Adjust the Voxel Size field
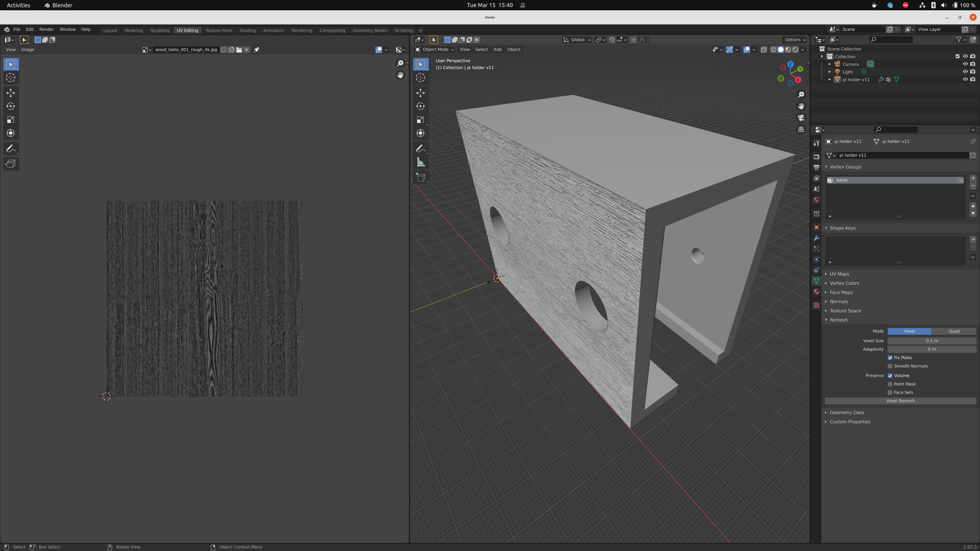 pyautogui.click(x=932, y=341)
